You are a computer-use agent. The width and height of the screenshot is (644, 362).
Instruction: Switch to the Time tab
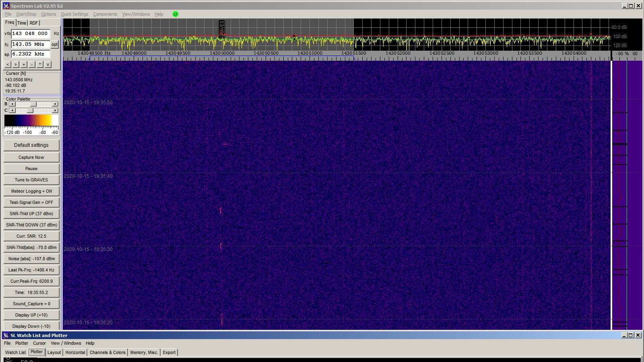click(x=22, y=23)
